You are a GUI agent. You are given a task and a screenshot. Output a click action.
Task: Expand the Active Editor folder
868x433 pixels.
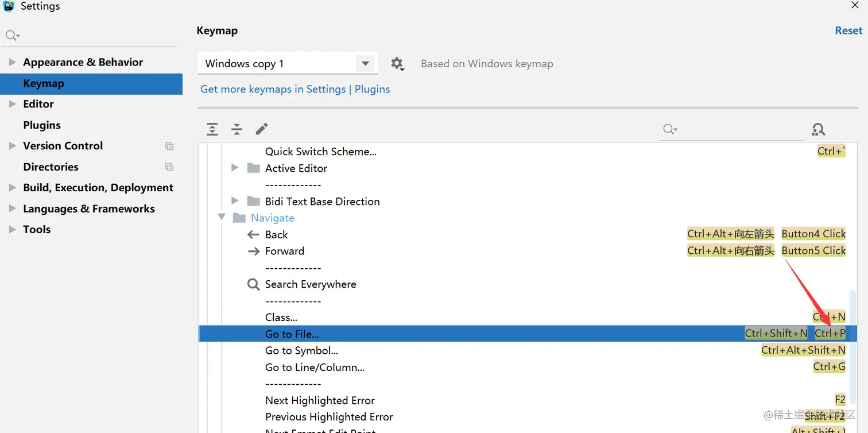tap(234, 168)
